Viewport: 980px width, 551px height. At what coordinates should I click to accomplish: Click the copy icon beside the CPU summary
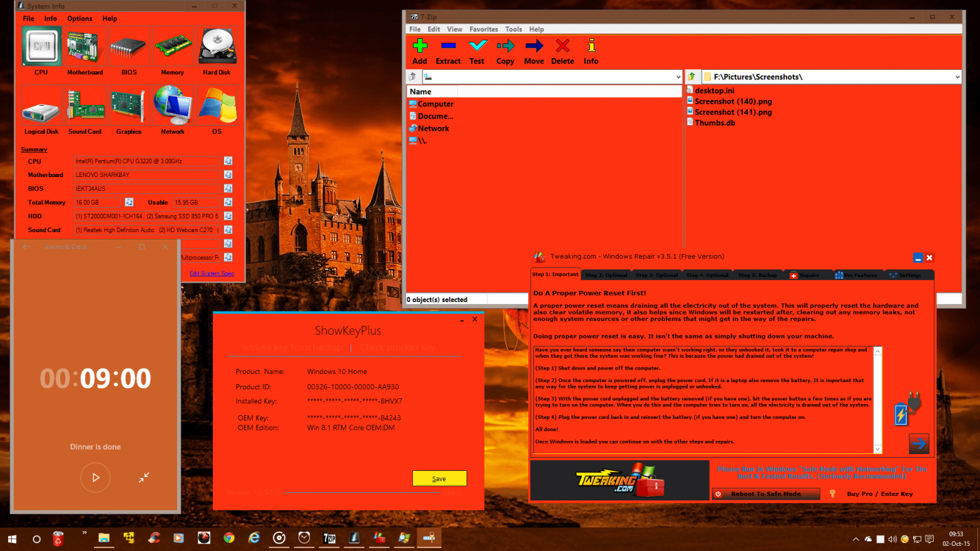click(x=228, y=161)
